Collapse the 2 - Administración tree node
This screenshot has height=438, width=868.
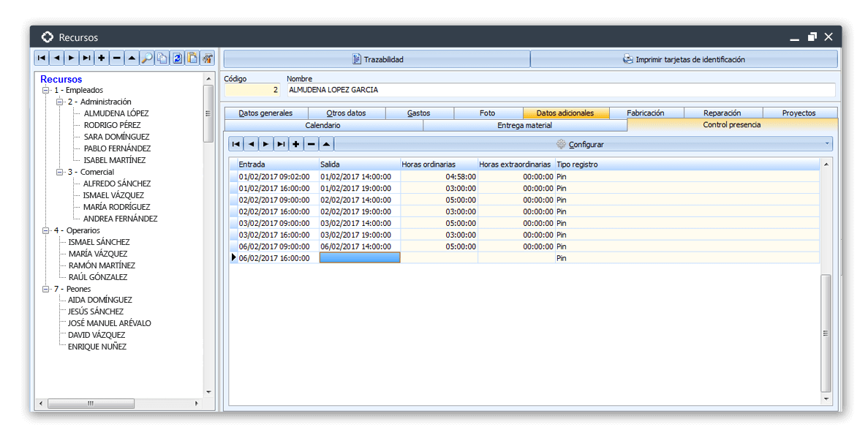coord(60,102)
